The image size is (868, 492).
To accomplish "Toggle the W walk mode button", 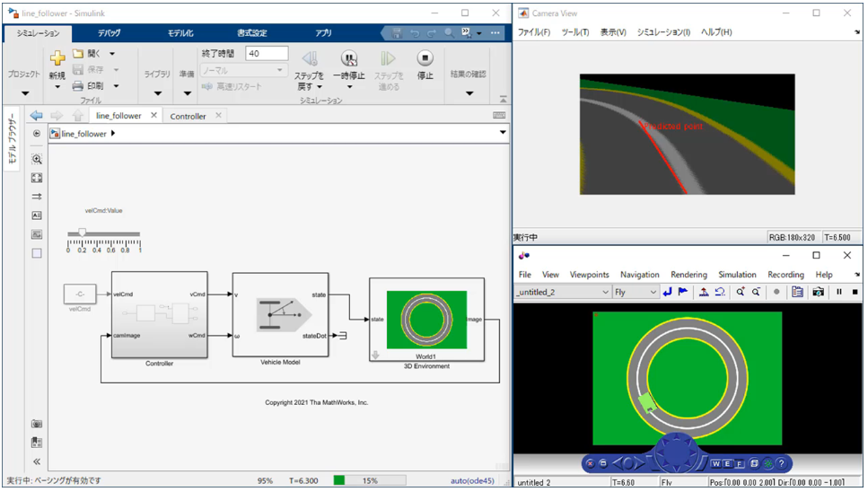I will [716, 464].
